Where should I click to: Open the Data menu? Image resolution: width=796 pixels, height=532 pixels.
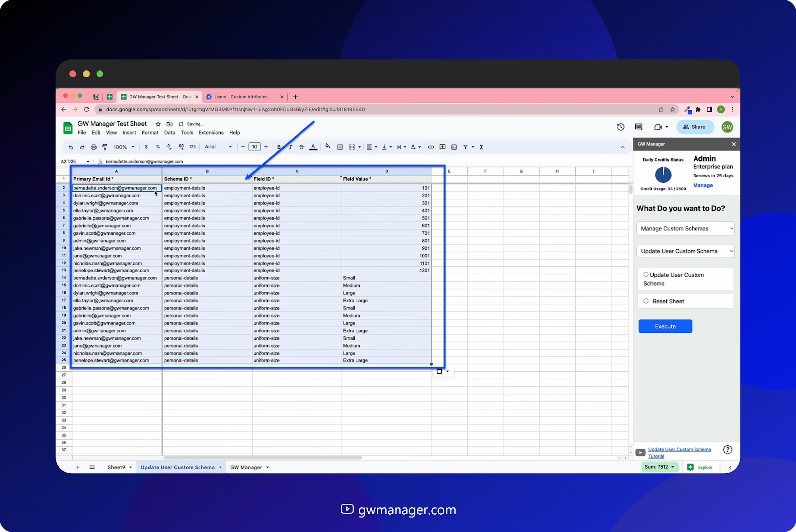pyautogui.click(x=170, y=133)
